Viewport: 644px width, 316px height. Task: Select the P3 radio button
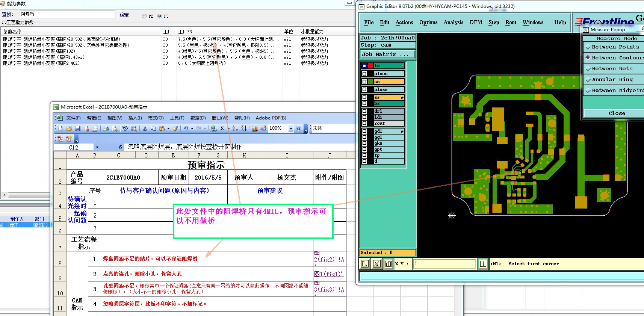coord(160,16)
